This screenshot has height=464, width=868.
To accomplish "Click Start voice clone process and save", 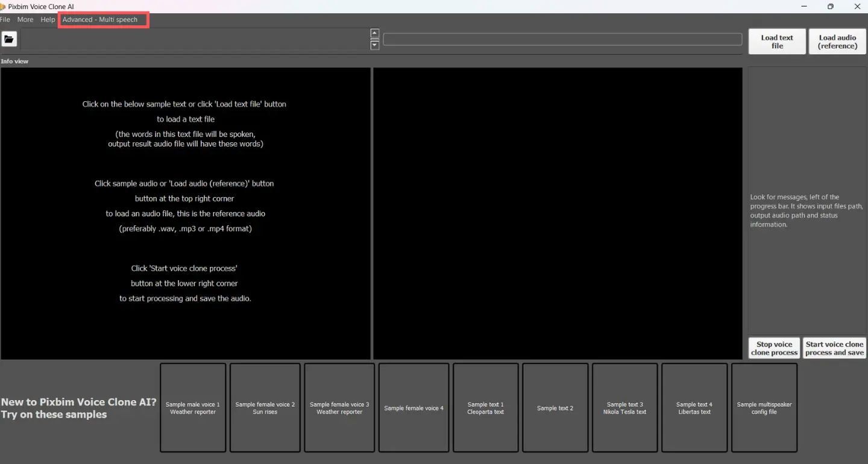I will (835, 348).
